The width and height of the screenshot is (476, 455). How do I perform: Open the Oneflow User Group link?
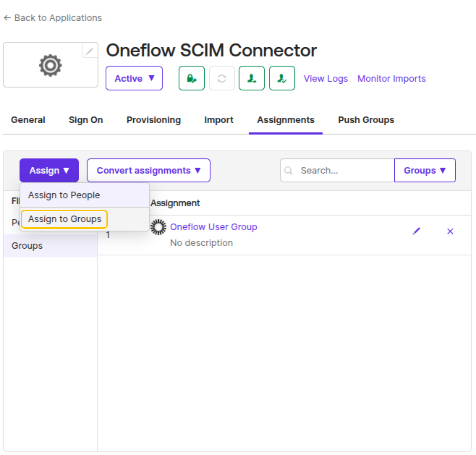tap(214, 227)
